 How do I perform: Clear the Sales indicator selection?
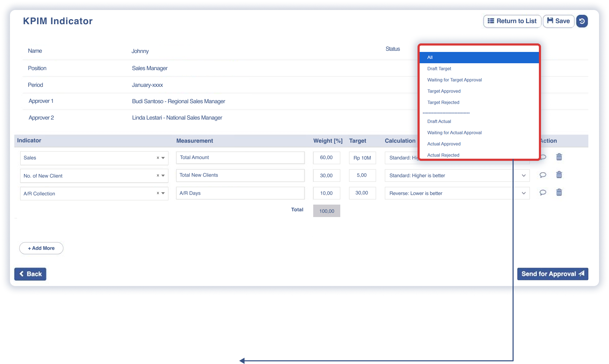(158, 158)
